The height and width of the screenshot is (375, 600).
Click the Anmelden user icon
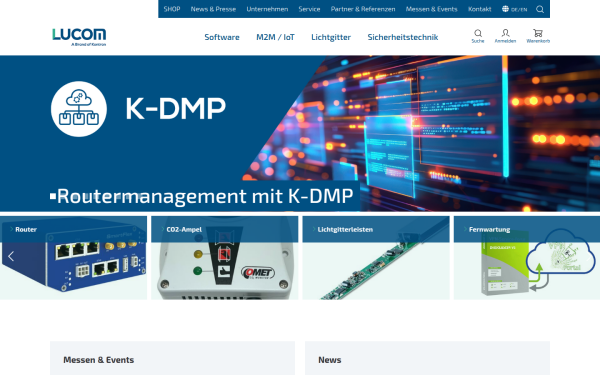[x=505, y=36]
